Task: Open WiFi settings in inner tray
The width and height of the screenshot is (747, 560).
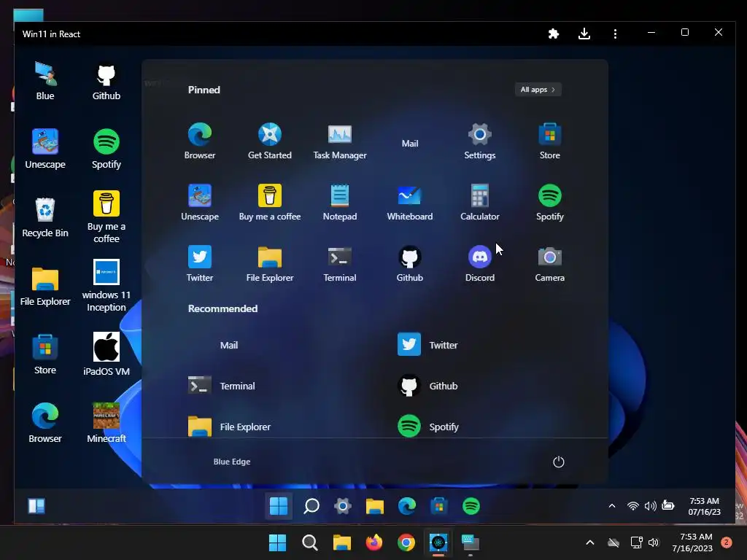Action: click(632, 506)
